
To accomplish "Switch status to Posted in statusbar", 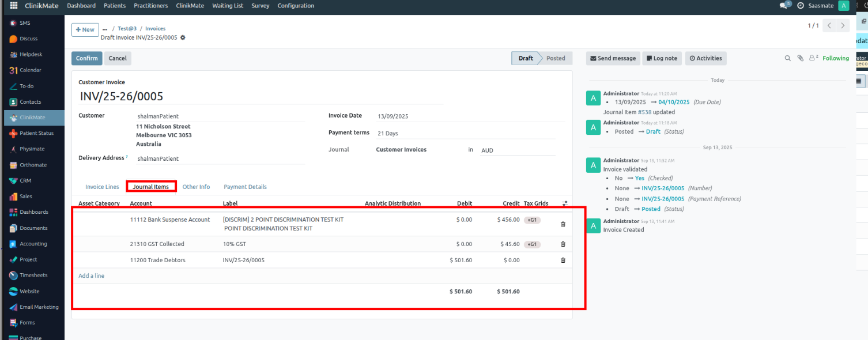I will [556, 58].
